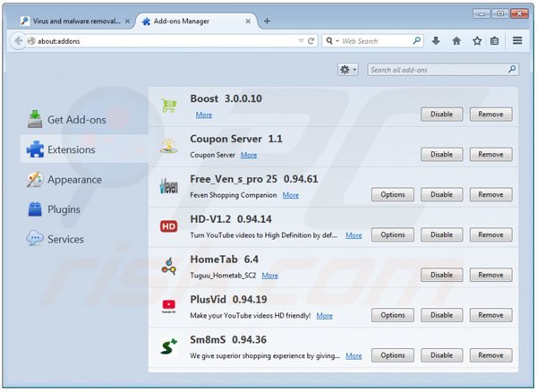The image size is (537, 392).
Task: Remove HD-V1.2 extension
Action: click(490, 234)
